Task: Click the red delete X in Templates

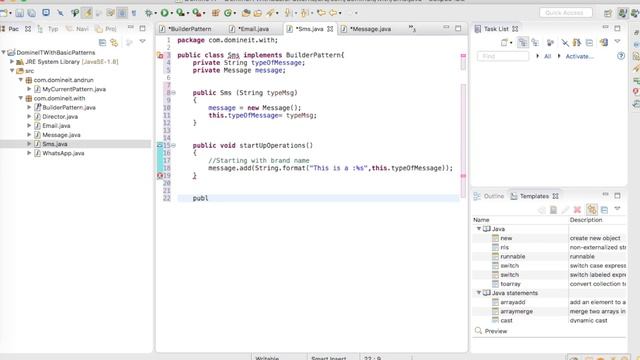Action: pos(577,209)
